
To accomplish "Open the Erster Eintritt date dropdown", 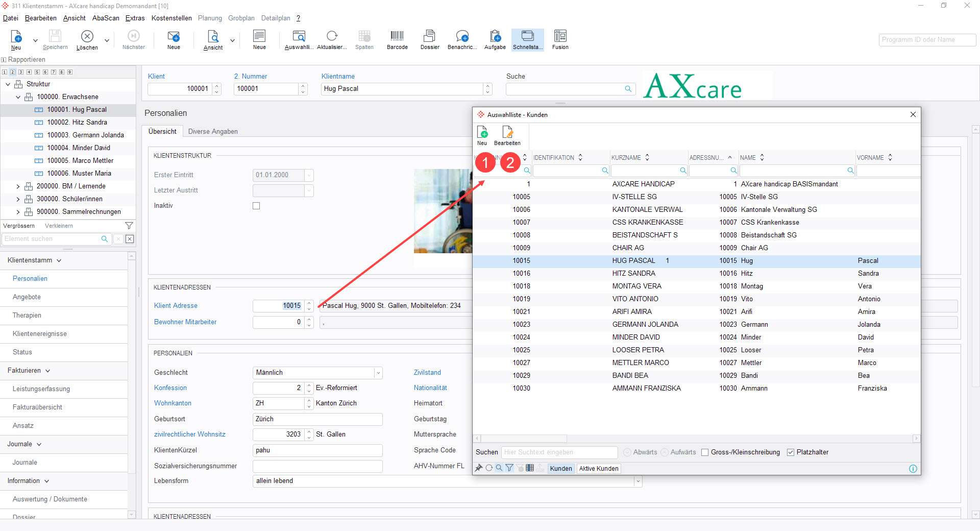I will 309,175.
